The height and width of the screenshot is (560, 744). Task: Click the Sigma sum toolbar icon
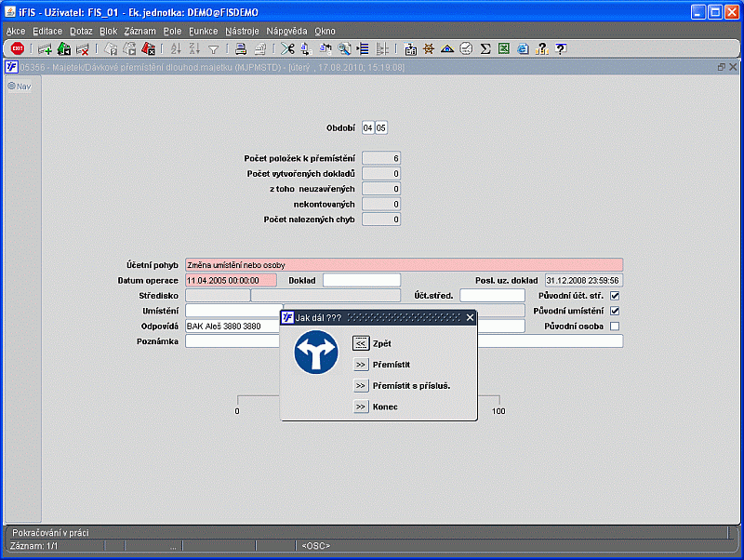485,49
